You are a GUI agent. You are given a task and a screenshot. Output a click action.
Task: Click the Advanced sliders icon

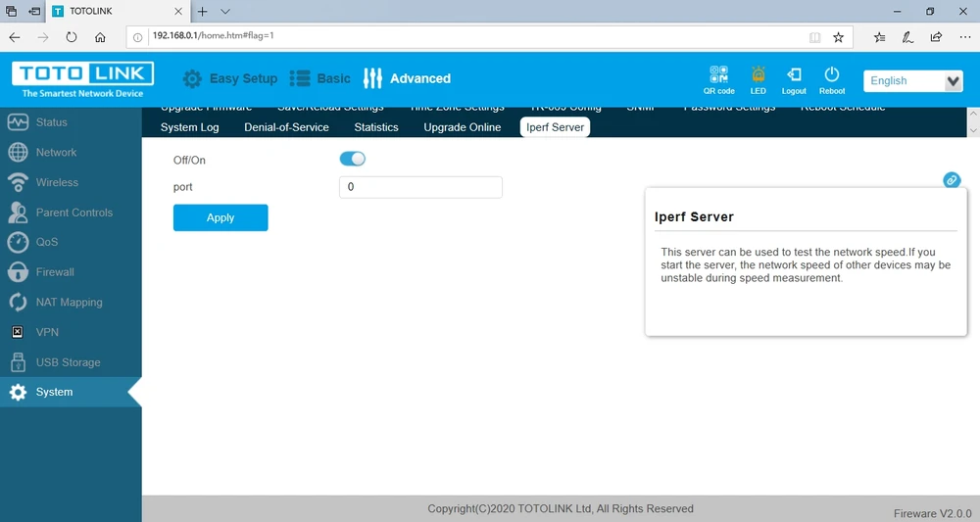point(372,78)
